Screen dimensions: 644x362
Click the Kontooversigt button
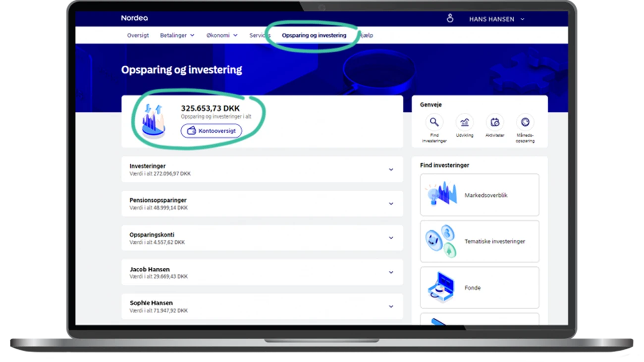[x=211, y=131]
